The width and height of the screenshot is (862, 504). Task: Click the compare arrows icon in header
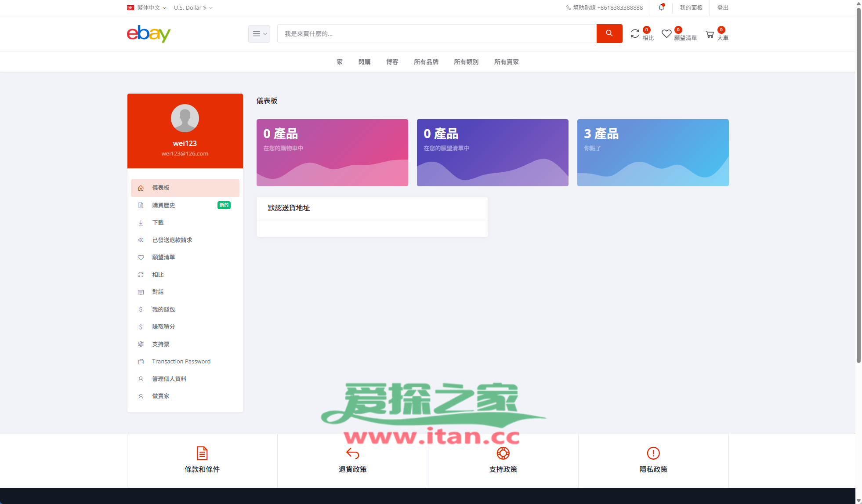click(x=635, y=33)
